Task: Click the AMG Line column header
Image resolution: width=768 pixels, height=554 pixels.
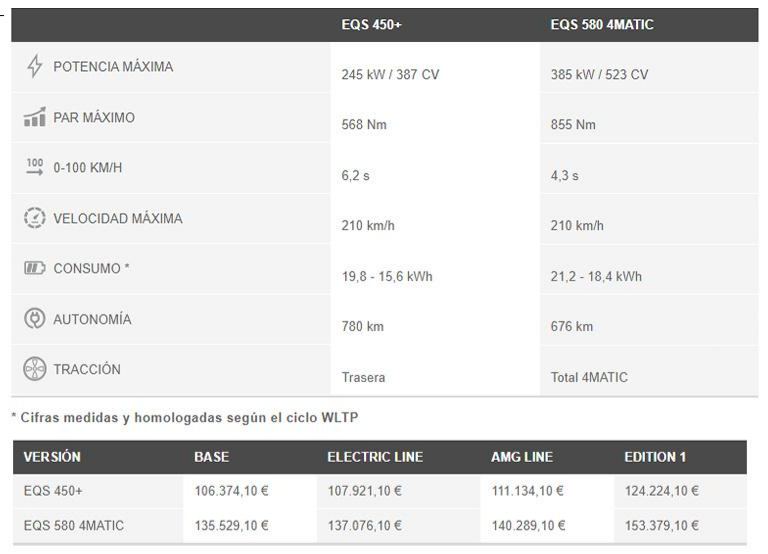Action: pyautogui.click(x=522, y=457)
